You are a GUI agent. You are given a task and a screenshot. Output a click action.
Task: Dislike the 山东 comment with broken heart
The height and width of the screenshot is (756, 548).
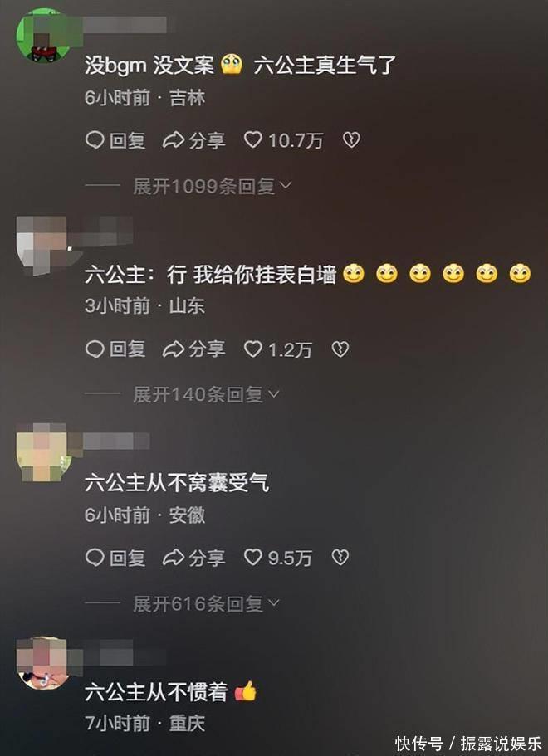(x=340, y=349)
